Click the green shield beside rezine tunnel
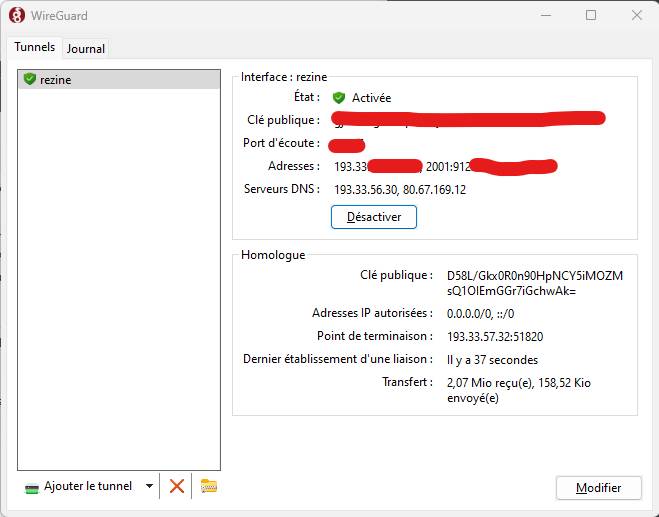The width and height of the screenshot is (659, 517). pos(29,79)
